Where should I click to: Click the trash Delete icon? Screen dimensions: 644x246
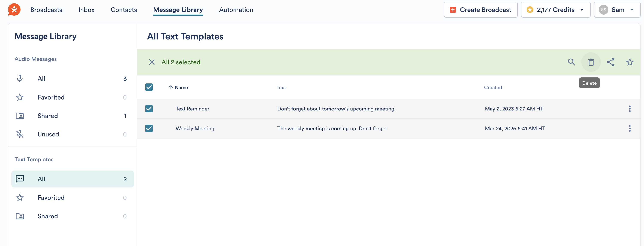(x=591, y=62)
